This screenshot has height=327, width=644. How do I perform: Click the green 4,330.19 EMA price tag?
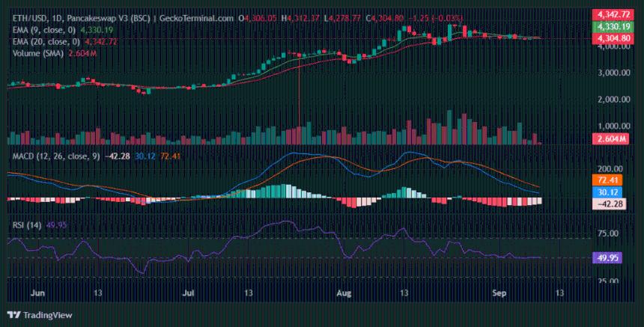click(613, 26)
